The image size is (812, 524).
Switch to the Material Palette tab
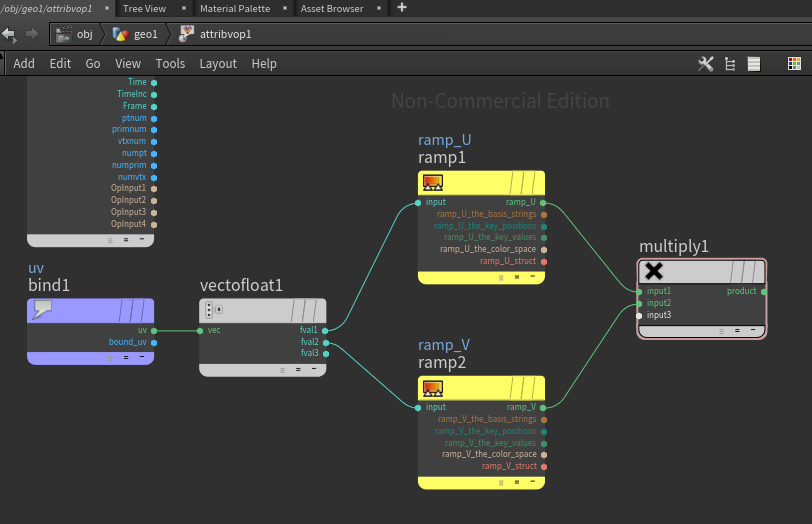235,8
